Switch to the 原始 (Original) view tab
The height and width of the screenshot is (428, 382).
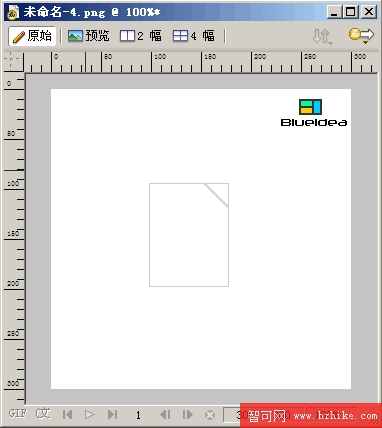(32, 36)
